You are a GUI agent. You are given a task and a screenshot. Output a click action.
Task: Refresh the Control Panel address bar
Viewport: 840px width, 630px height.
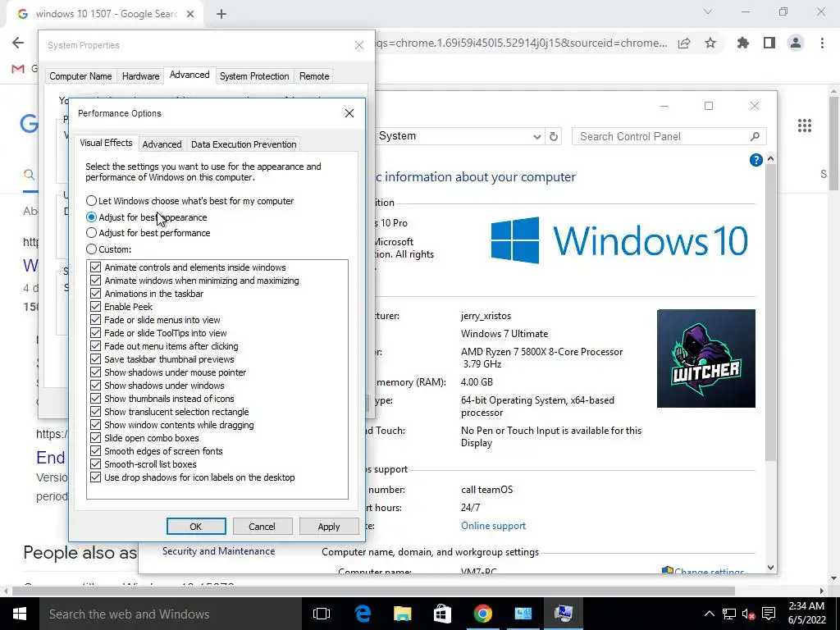[x=554, y=136]
